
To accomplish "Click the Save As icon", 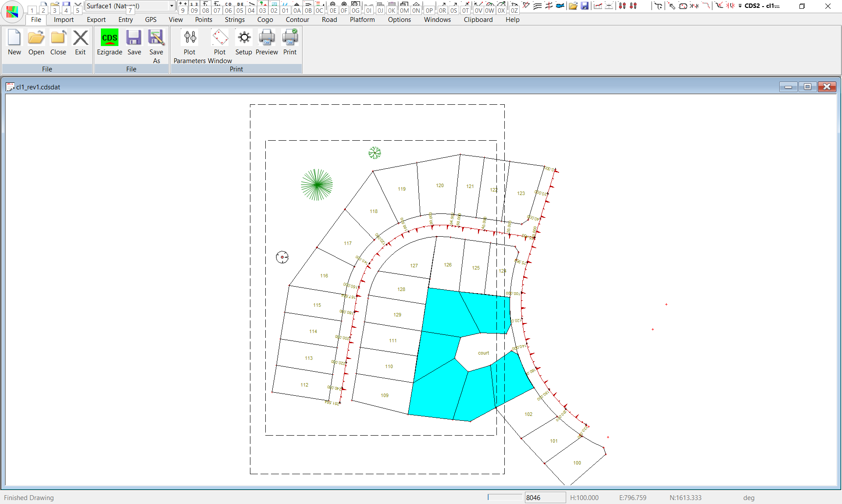I will 156,38.
